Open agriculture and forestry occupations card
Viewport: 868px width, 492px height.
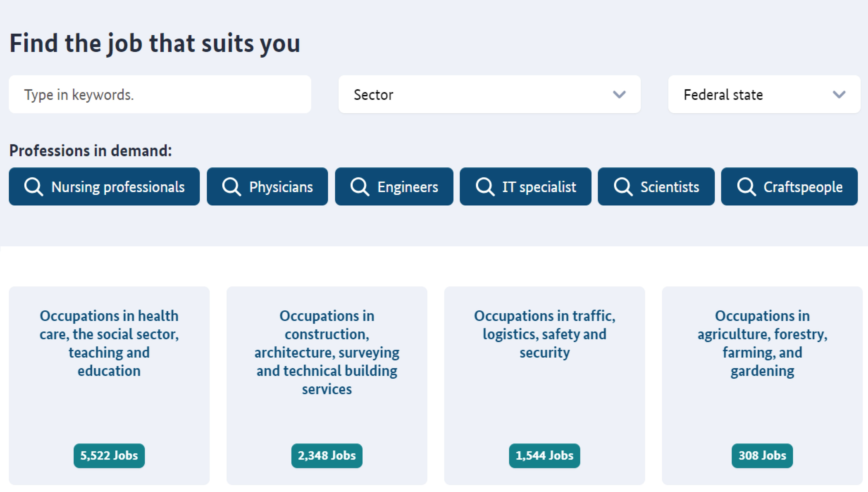(x=762, y=386)
